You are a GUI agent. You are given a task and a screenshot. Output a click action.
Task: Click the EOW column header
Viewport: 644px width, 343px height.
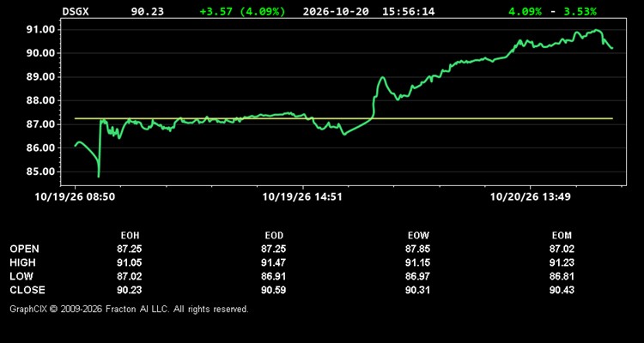tap(418, 236)
